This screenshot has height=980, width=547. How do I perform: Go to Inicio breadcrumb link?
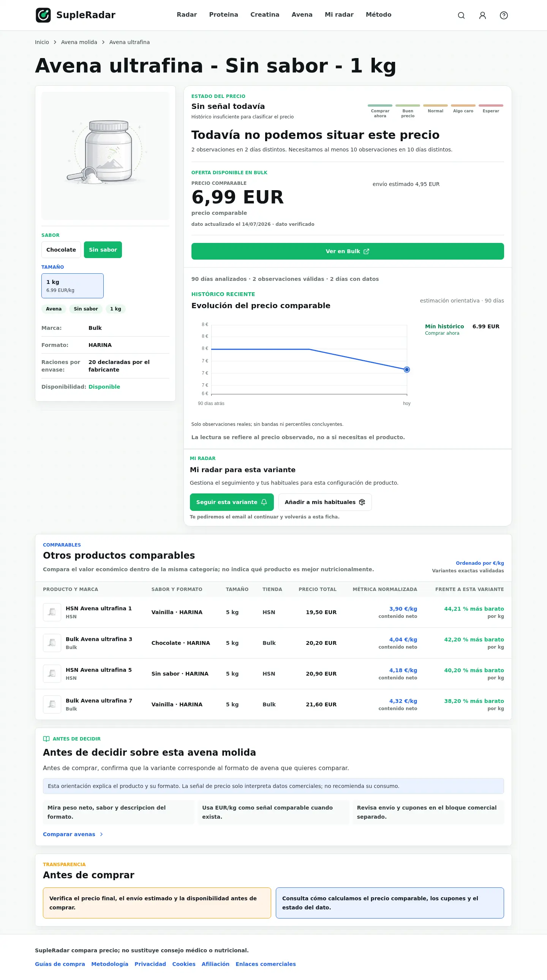42,42
